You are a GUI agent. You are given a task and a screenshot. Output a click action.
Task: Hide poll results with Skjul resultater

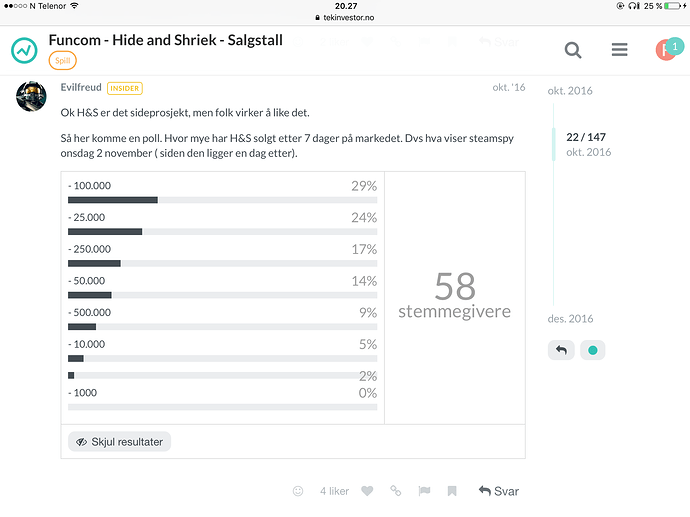click(x=119, y=442)
